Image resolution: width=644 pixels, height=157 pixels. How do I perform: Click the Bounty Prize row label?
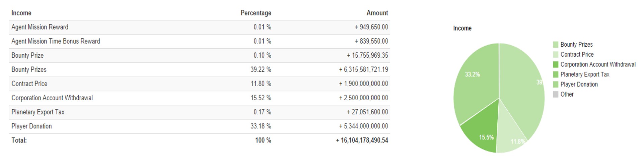[x=27, y=55]
